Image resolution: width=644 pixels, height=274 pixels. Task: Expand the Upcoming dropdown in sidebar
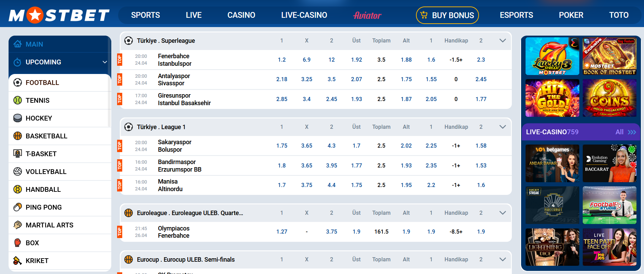point(104,62)
